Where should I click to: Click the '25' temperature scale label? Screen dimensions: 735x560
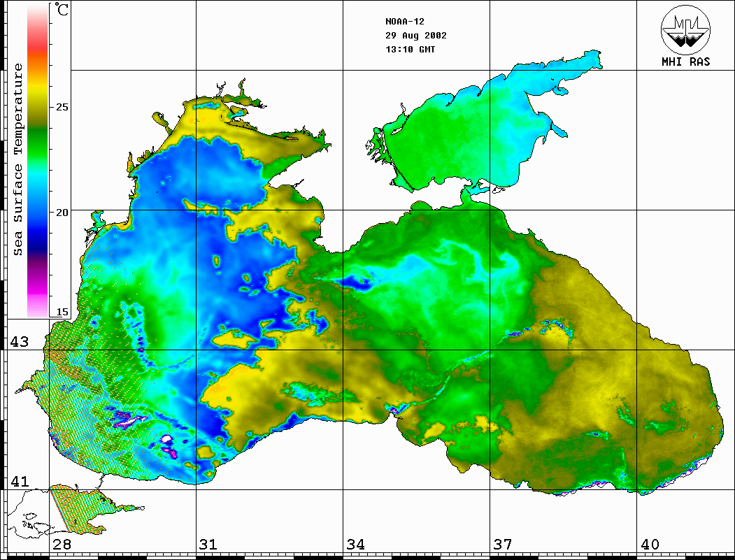tap(62, 107)
